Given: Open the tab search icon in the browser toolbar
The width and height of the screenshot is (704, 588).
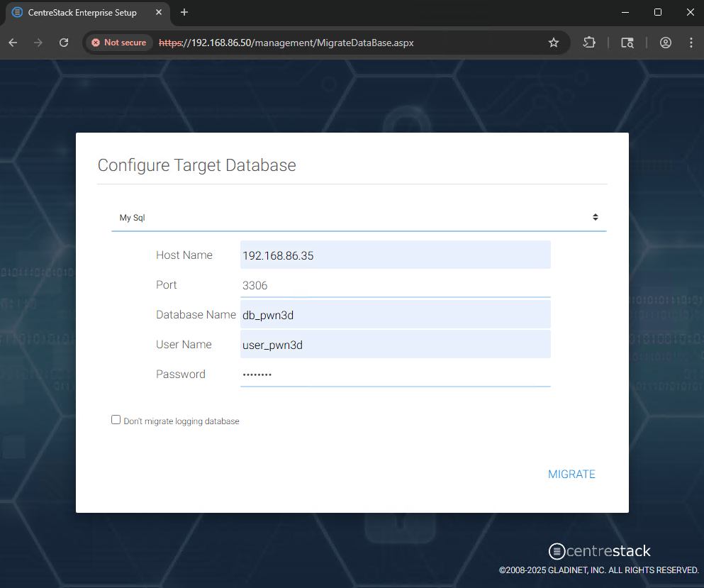Looking at the screenshot, I should click(627, 43).
